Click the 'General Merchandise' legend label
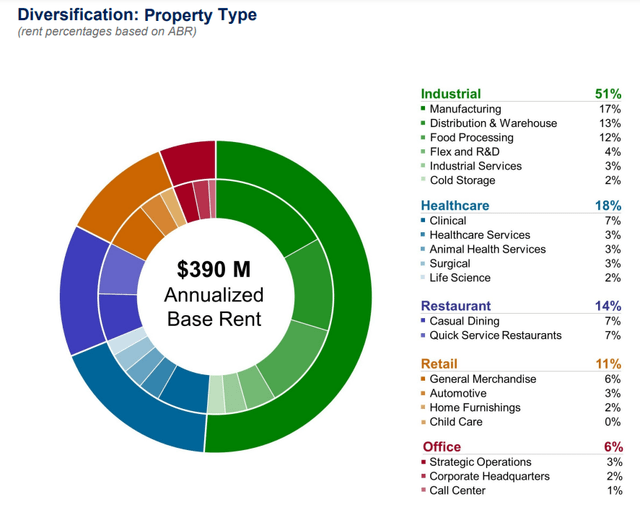Viewport: 640px width, 507px height. [x=483, y=379]
